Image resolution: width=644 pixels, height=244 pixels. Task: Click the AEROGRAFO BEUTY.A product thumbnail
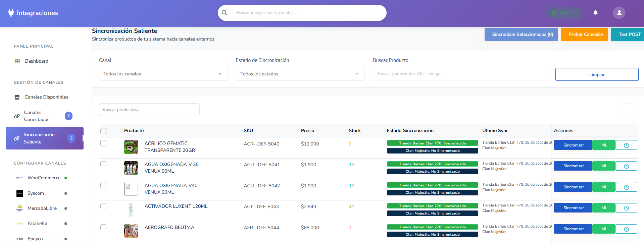[x=131, y=231]
